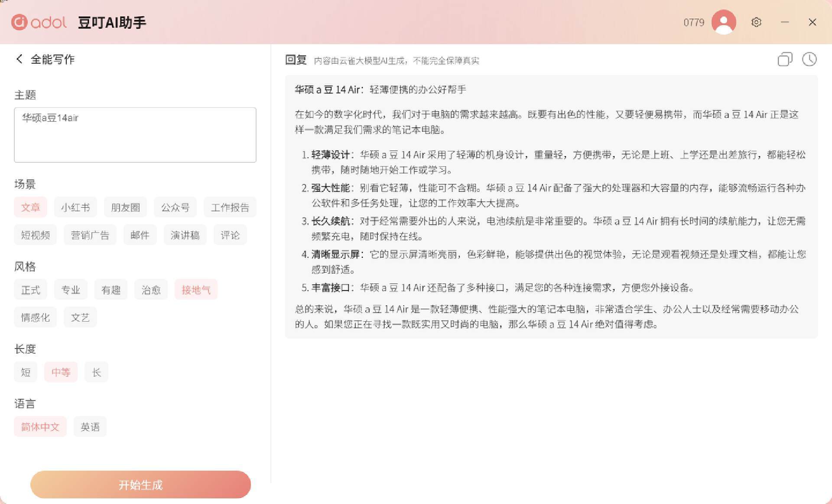Set style to 专业
The image size is (832, 504).
[71, 290]
